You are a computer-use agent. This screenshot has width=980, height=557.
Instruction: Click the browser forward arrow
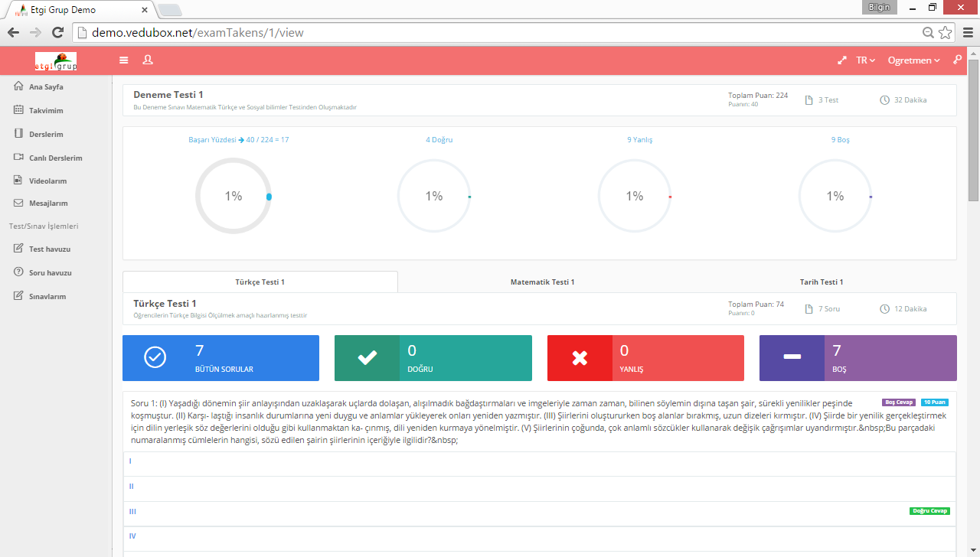point(35,32)
